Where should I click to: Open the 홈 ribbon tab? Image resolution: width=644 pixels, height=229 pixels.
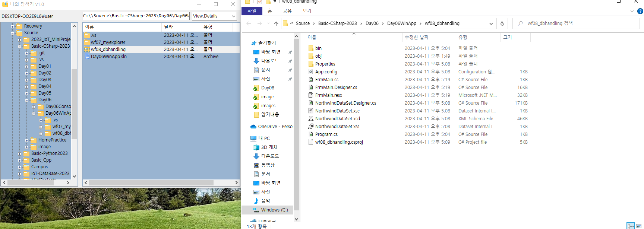pyautogui.click(x=270, y=11)
